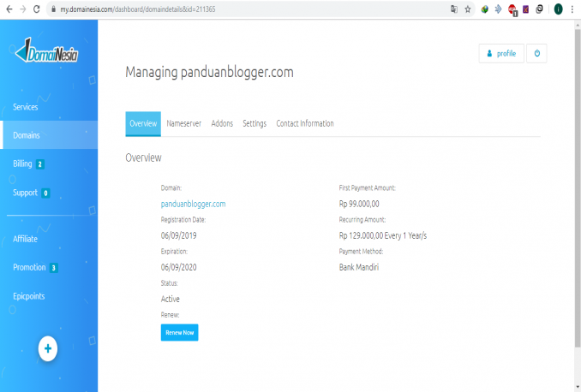Open the Chrome three-dot menu
Screen dimensions: 581x392
click(572, 9)
